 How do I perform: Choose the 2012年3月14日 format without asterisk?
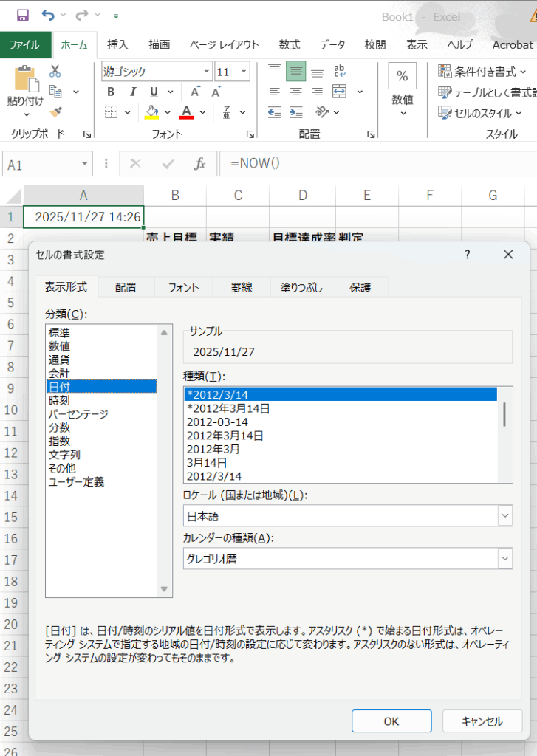[225, 436]
